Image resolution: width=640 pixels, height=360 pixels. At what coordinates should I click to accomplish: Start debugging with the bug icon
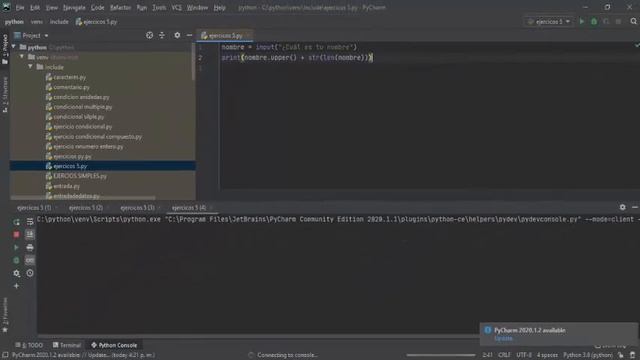(594, 22)
